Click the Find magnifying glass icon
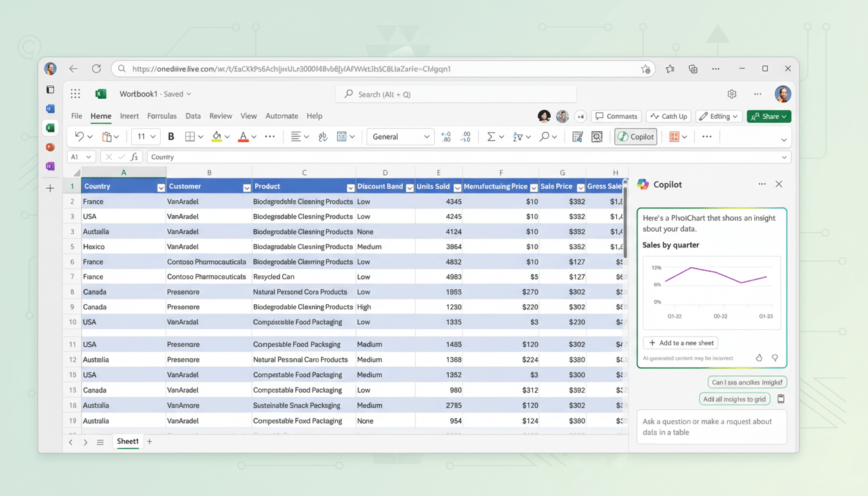Image resolution: width=868 pixels, height=496 pixels. (546, 136)
